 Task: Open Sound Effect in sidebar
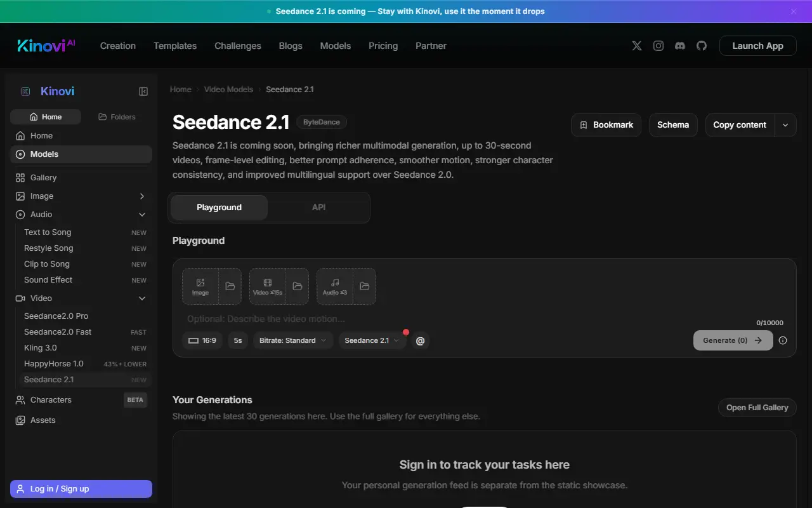(x=85, y=280)
